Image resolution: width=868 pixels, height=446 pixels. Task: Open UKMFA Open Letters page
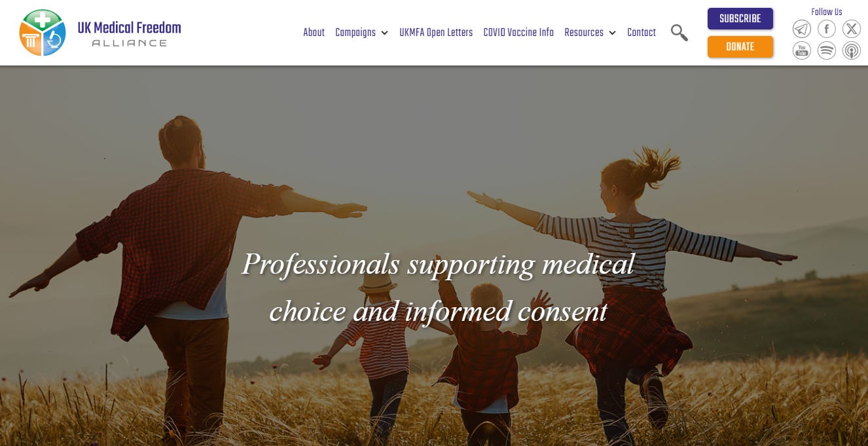(436, 33)
